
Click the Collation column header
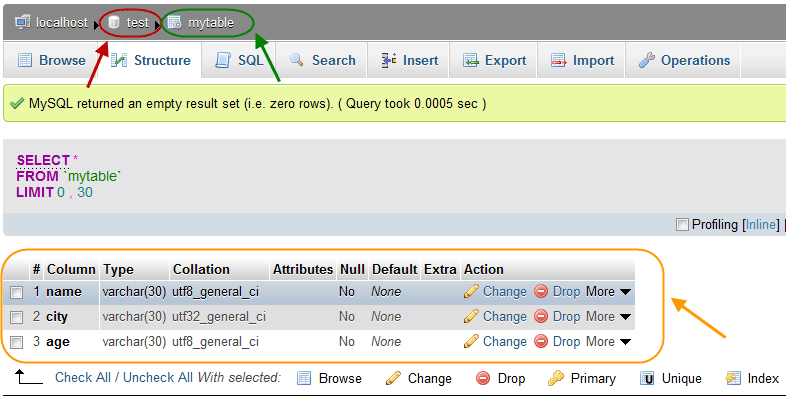201,269
